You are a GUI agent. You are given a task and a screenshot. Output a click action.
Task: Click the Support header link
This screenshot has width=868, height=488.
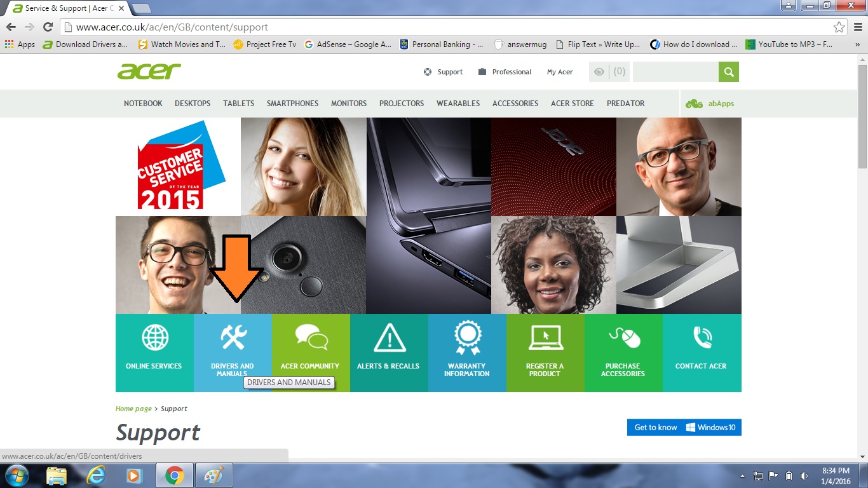[x=444, y=72]
